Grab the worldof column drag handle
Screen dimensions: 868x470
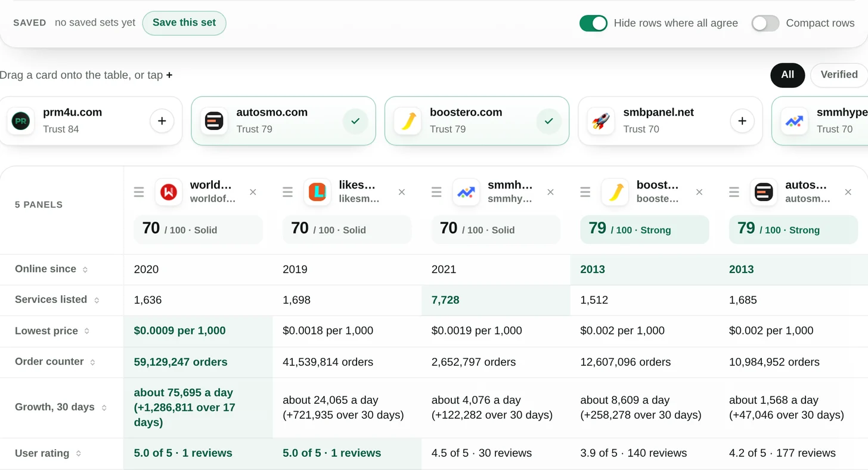[139, 192]
